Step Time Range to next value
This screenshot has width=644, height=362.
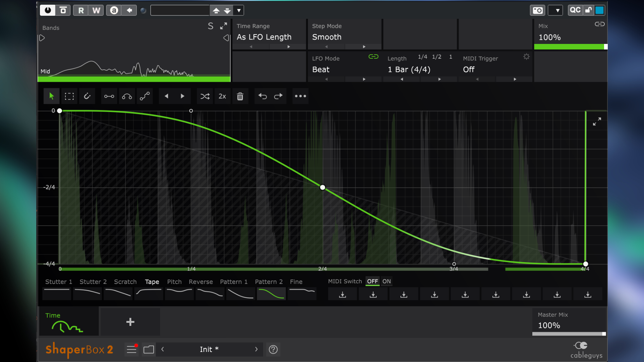point(288,47)
